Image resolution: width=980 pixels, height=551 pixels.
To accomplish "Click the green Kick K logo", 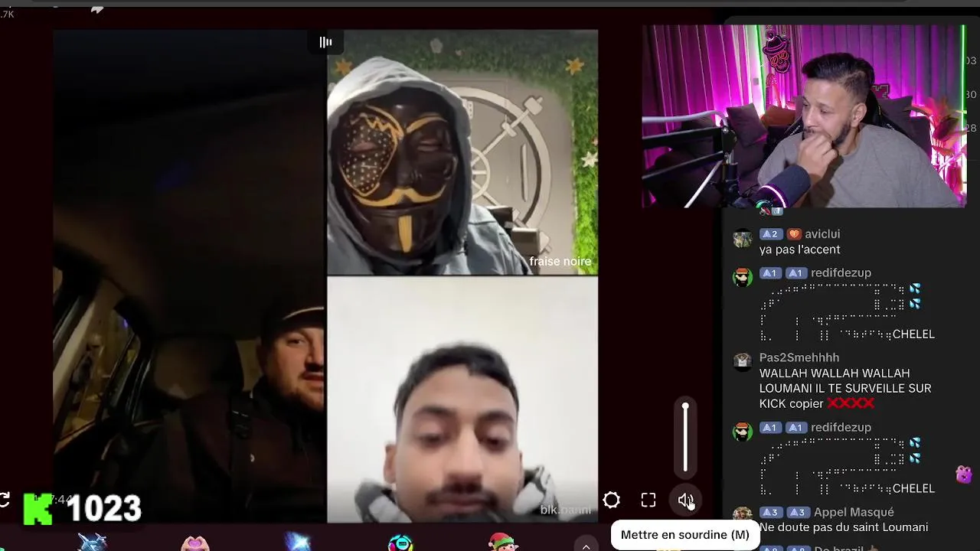I will (38, 508).
